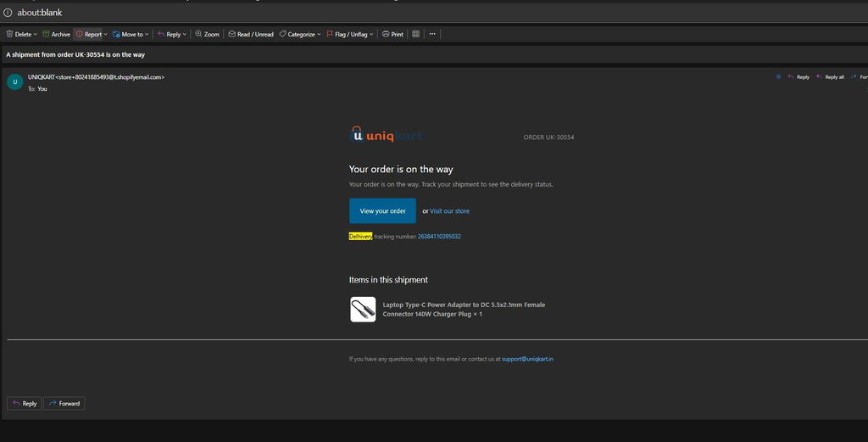Click the Categorize tag icon

point(282,34)
